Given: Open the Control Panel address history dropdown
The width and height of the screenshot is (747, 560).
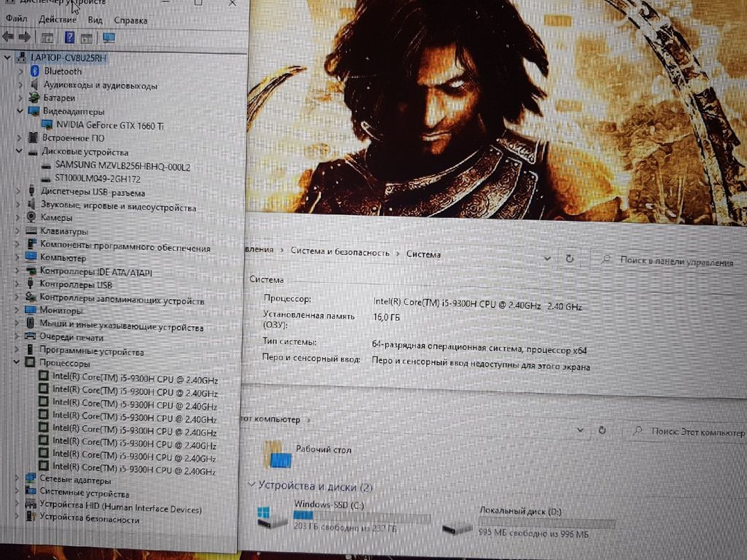Looking at the screenshot, I should [x=547, y=259].
